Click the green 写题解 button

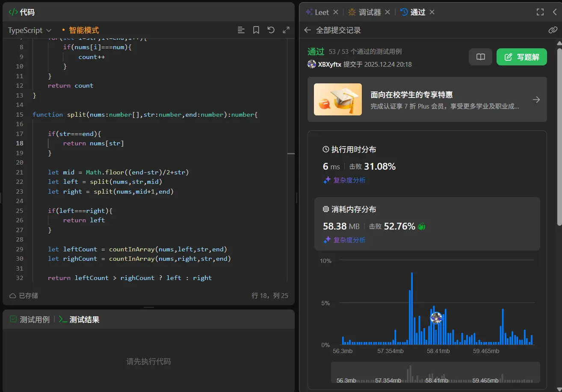[521, 57]
